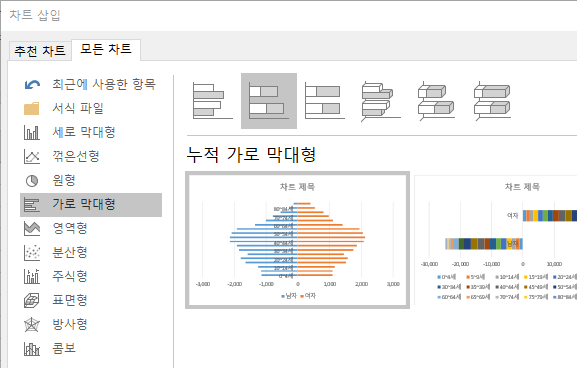Choose the 표면형 chart type

[x=91, y=300]
